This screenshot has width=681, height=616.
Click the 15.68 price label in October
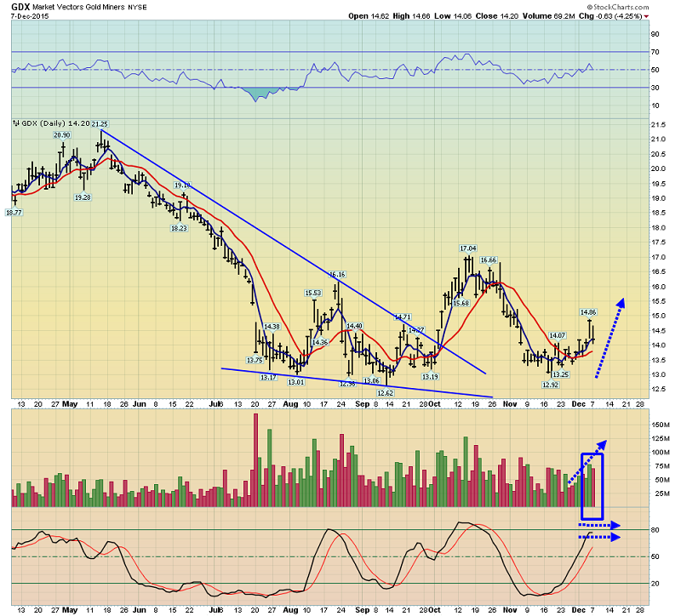click(461, 303)
